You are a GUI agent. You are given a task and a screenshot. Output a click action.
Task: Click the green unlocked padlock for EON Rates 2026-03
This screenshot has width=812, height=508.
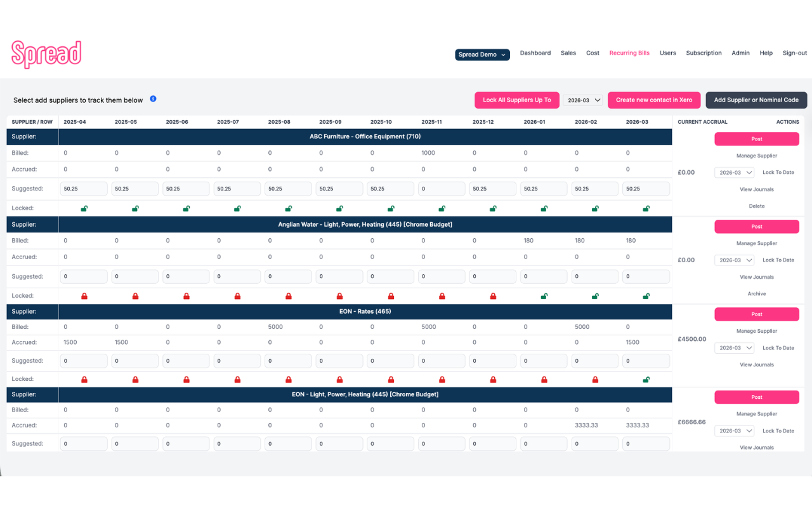click(646, 379)
